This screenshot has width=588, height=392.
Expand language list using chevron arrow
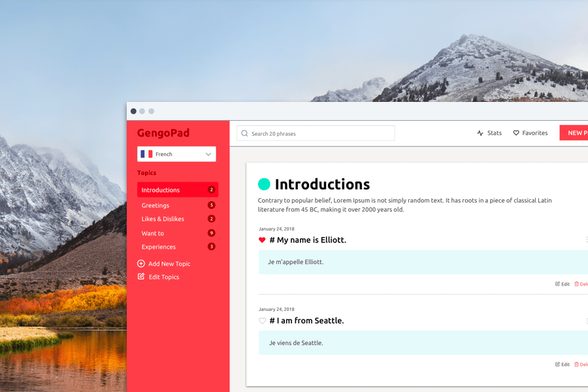pos(208,154)
